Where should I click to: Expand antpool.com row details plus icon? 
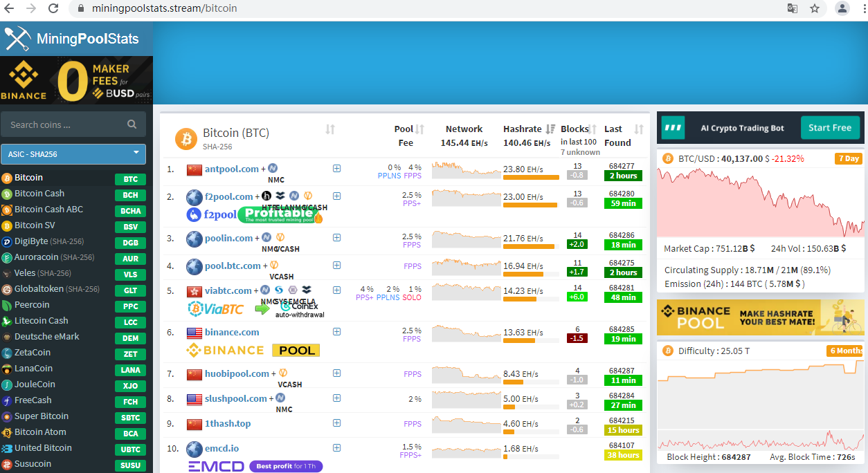click(336, 169)
